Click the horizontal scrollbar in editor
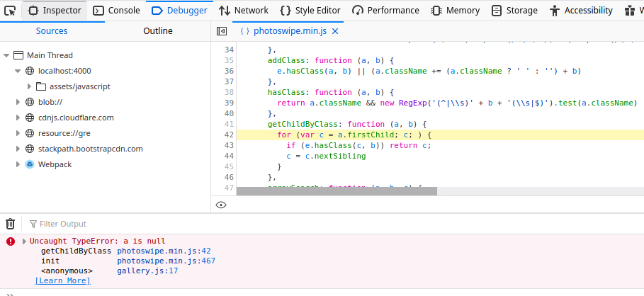This screenshot has height=296, width=644. tap(337, 191)
